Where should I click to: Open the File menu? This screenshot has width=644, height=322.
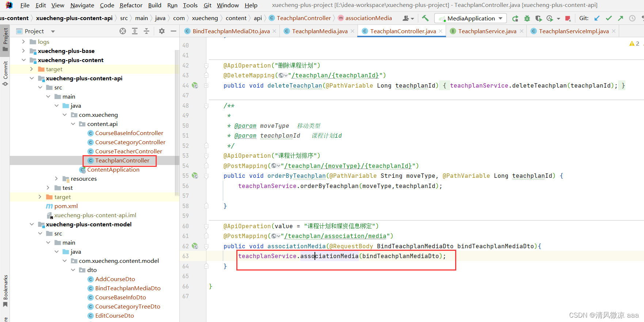25,5
